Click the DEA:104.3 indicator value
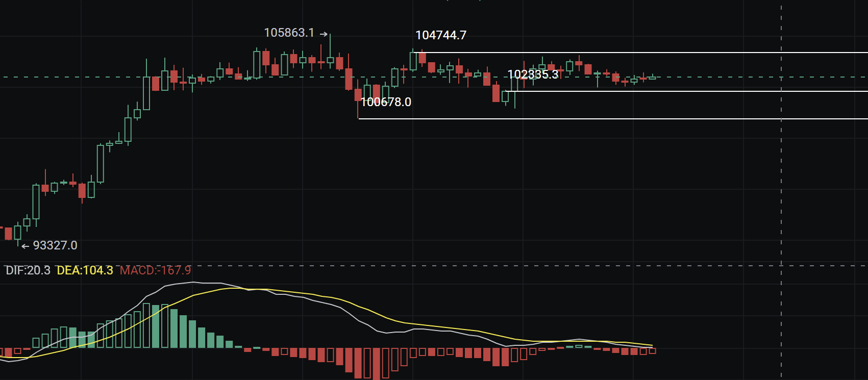The image size is (868, 380). click(x=85, y=270)
